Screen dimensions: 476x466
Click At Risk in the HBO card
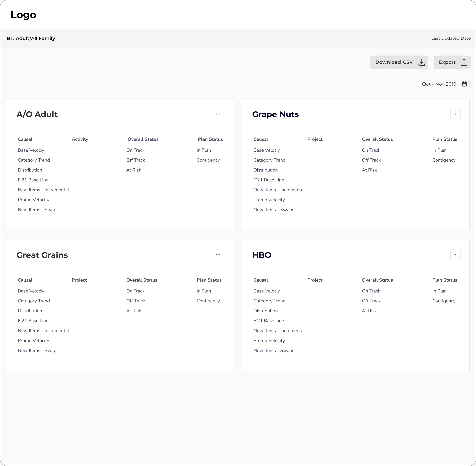pyautogui.click(x=369, y=311)
